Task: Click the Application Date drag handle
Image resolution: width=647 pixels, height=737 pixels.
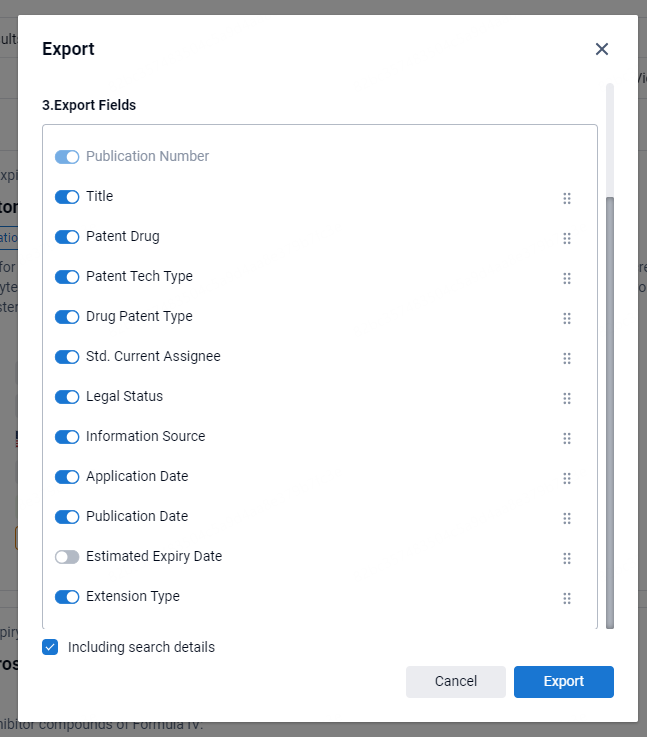Action: (x=567, y=478)
